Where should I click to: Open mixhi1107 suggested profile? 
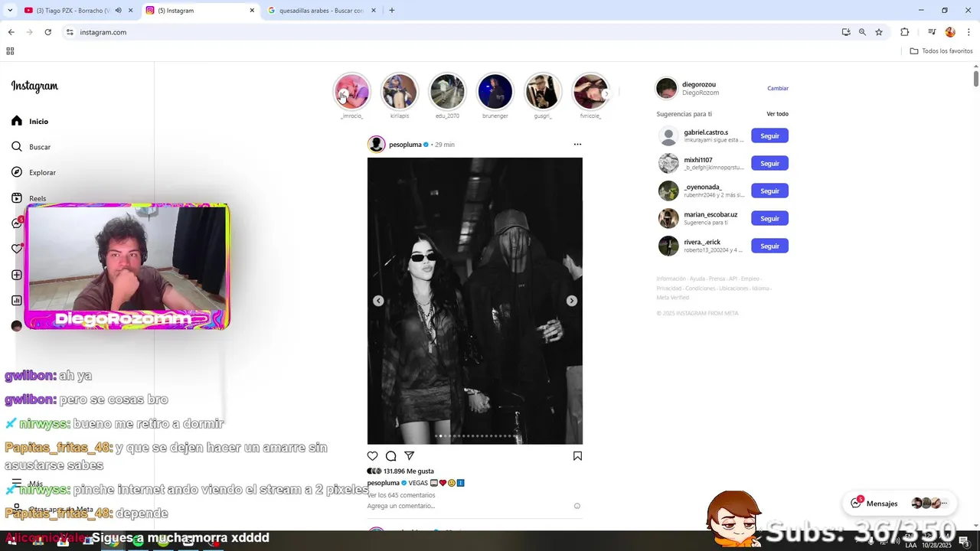coord(698,160)
